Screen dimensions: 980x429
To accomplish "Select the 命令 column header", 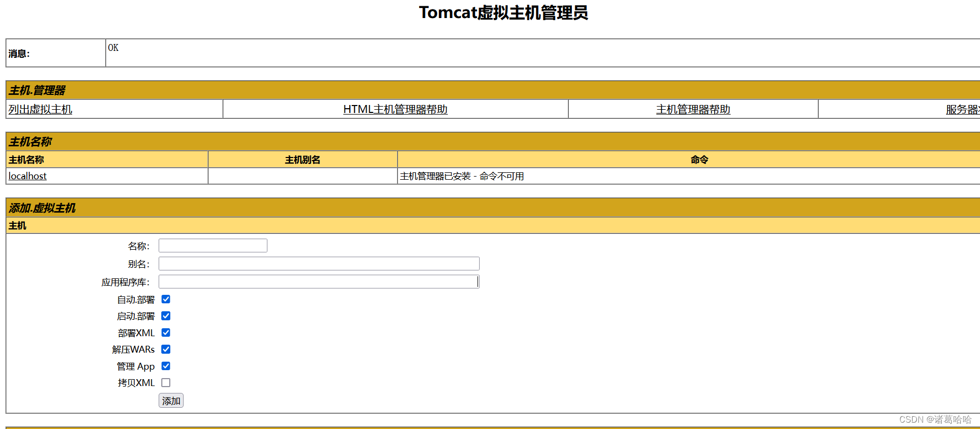I will (x=699, y=160).
